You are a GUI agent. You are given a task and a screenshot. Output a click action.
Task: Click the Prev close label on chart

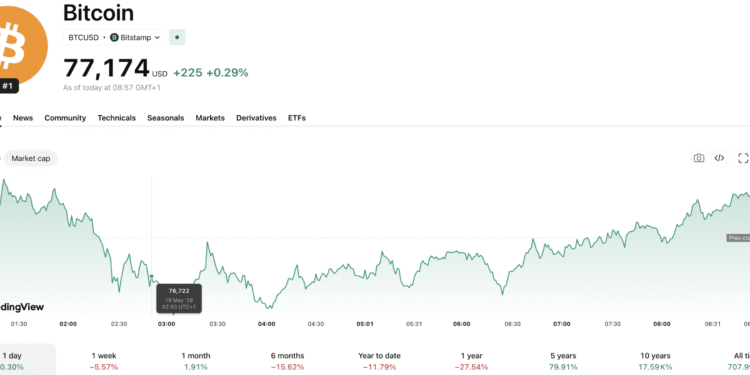pyautogui.click(x=738, y=238)
